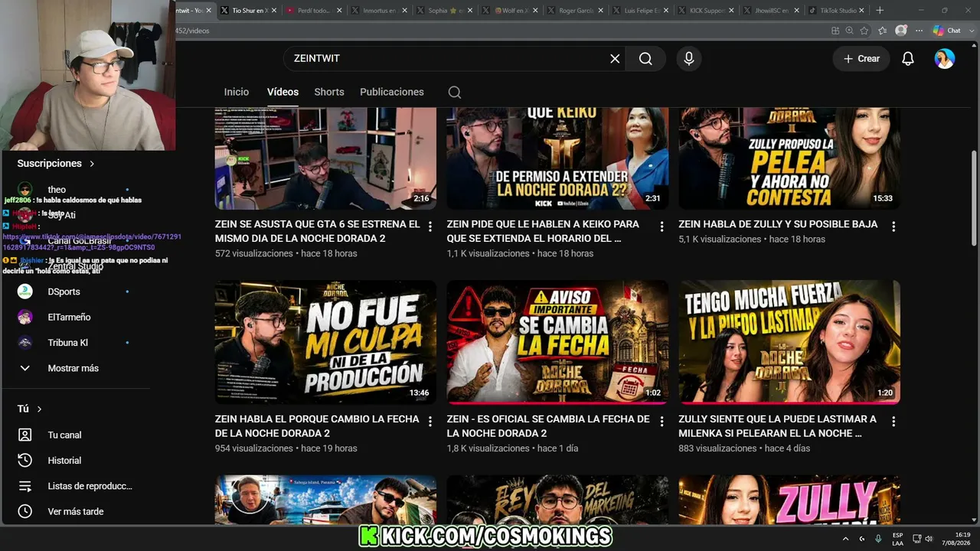Open a new browser tab

(x=880, y=11)
